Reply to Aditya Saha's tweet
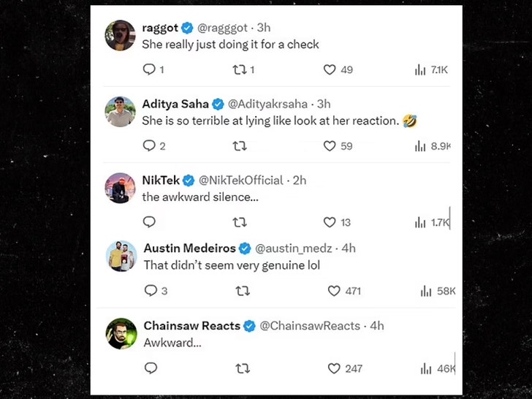 (149, 145)
